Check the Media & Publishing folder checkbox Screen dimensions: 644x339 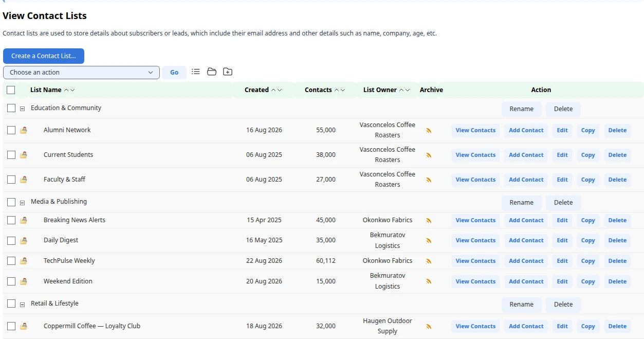pyautogui.click(x=11, y=202)
